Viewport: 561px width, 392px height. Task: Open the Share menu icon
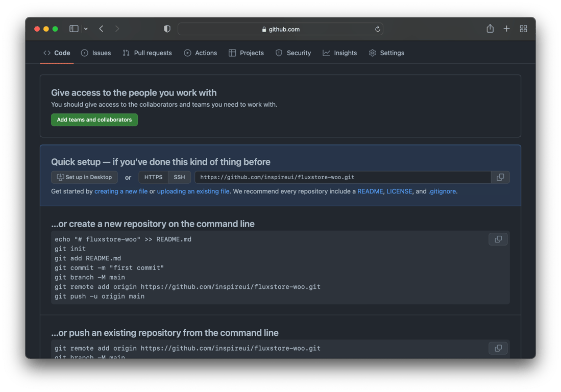click(x=490, y=29)
